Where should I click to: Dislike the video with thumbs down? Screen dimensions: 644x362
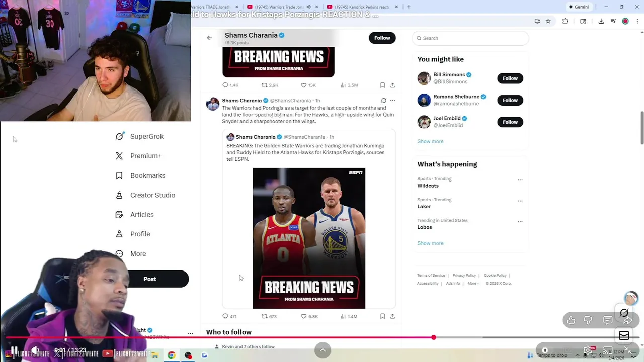588,320
